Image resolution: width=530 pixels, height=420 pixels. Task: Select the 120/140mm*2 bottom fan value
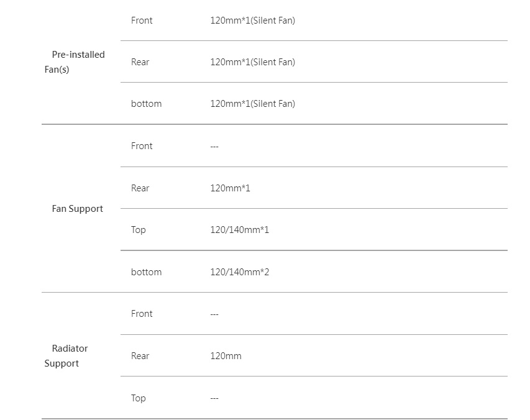click(239, 272)
